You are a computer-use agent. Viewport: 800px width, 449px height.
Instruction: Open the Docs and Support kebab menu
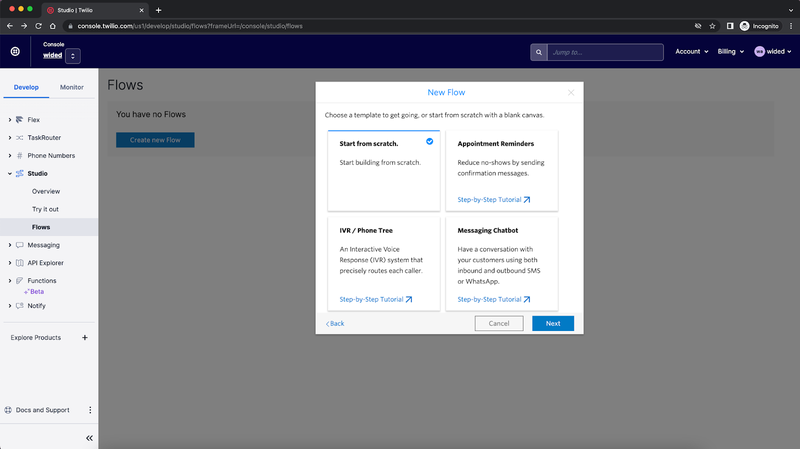tap(90, 410)
